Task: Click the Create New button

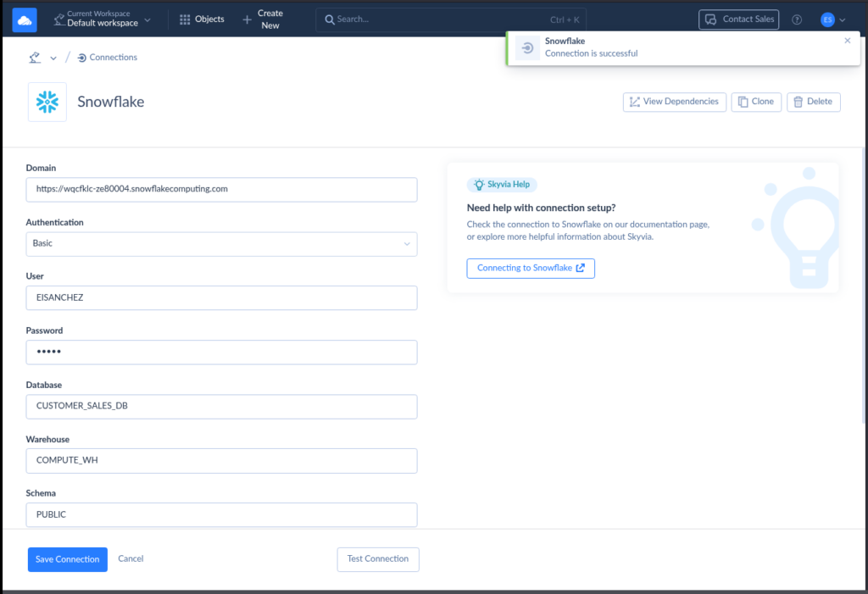Action: click(x=263, y=19)
